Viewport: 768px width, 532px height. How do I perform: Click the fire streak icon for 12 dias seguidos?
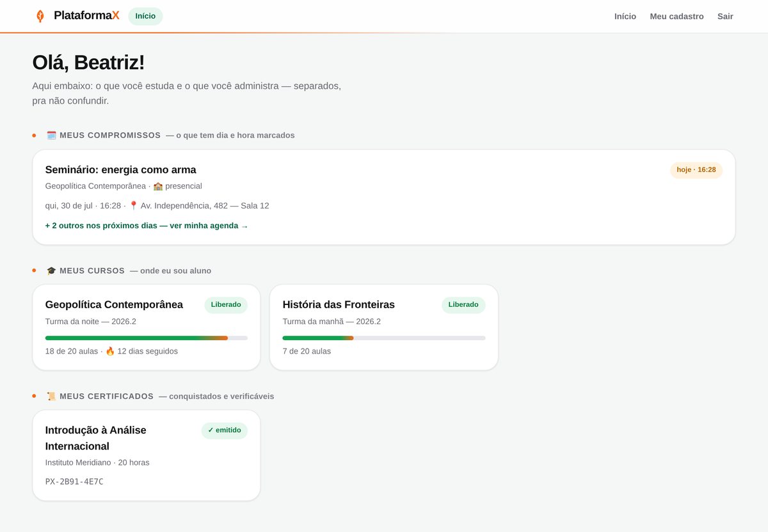[x=110, y=351]
